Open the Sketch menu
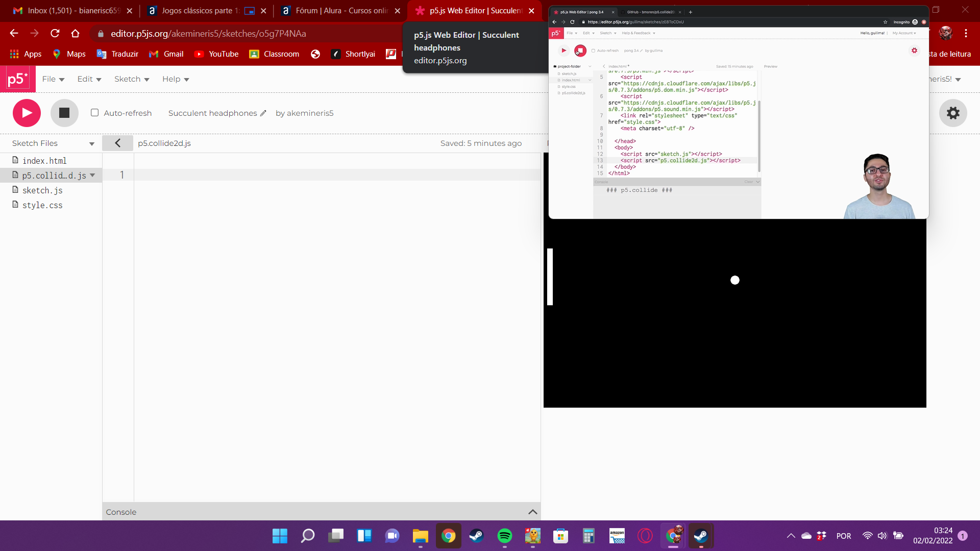Screen dimensions: 980x551 [132, 79]
